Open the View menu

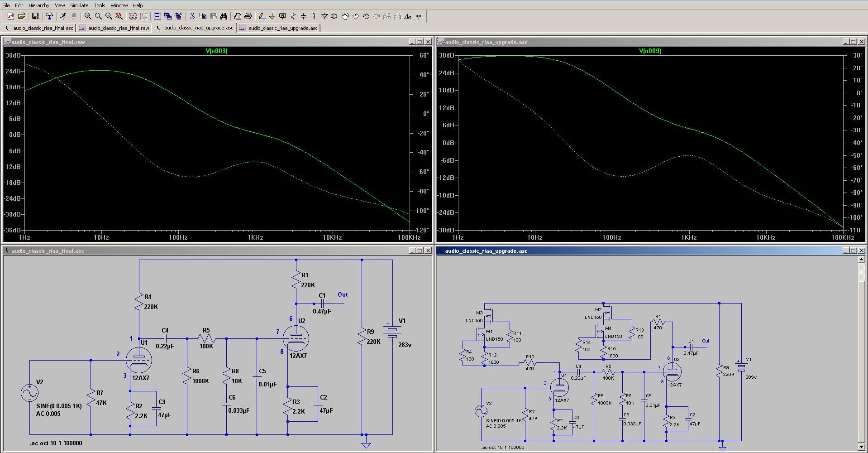[60, 5]
